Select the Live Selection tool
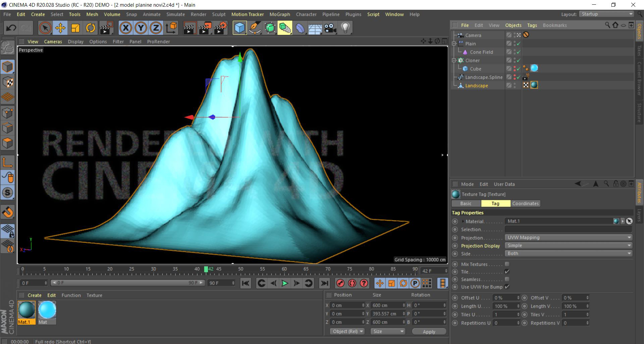 tap(45, 28)
